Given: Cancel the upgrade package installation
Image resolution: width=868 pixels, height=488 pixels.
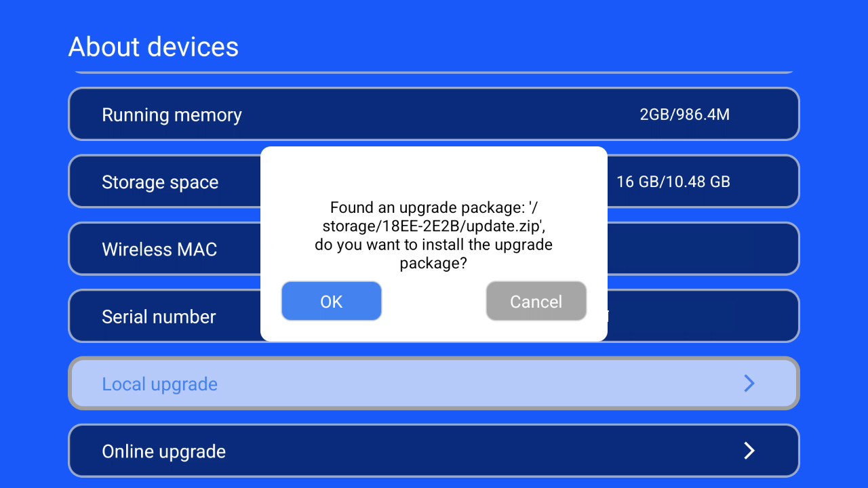Looking at the screenshot, I should coord(536,301).
